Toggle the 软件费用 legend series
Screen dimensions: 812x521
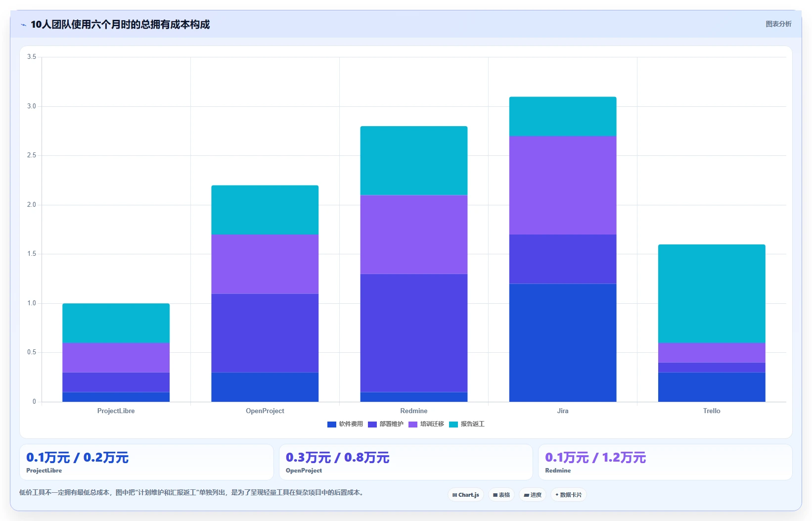[345, 424]
